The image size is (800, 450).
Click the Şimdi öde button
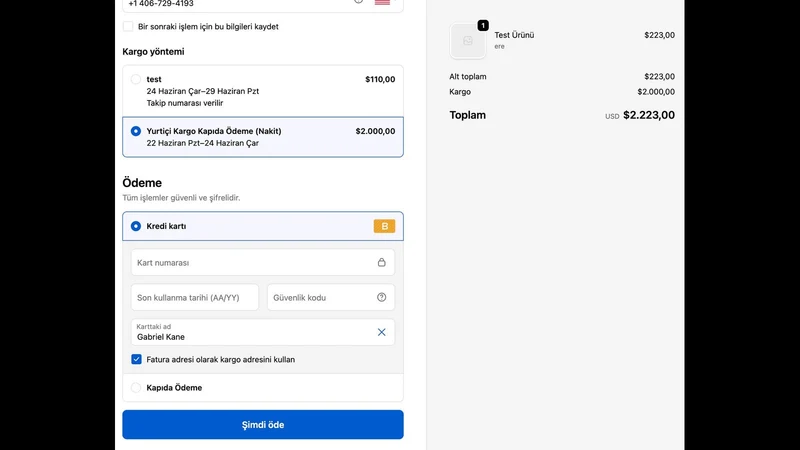tap(263, 424)
